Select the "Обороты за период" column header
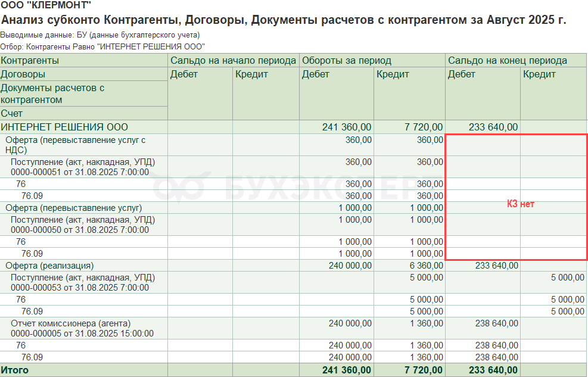 [x=372, y=60]
